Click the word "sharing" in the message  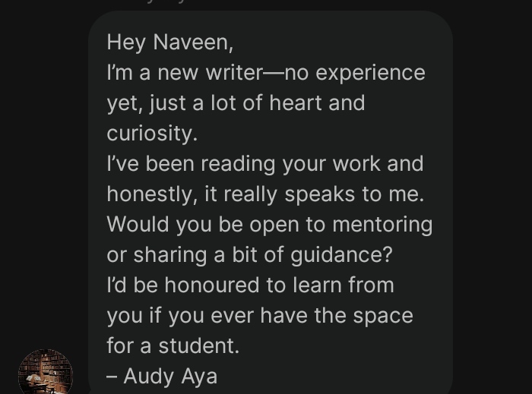pos(170,255)
